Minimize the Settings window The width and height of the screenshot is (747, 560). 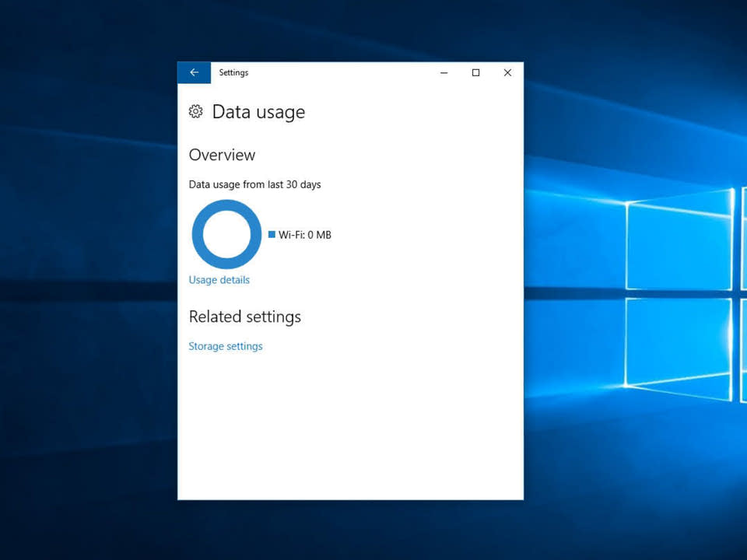(444, 72)
